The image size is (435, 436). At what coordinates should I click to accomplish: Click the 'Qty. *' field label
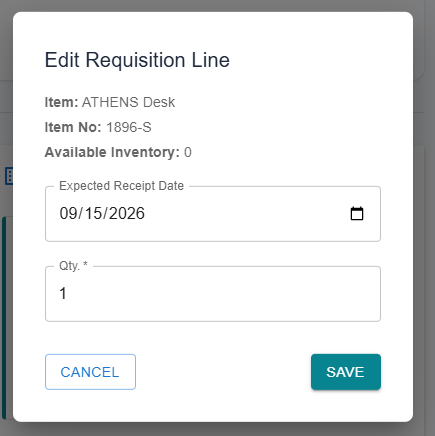[73, 266]
